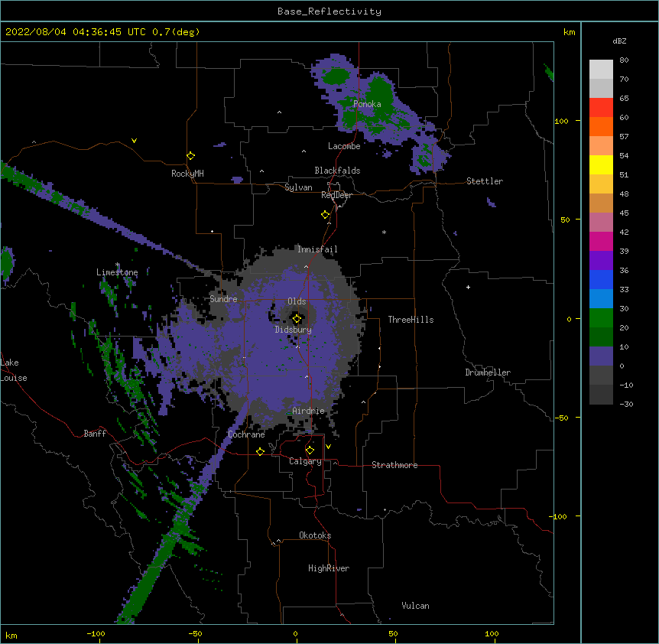Click the Stettler city label
659x644 pixels.
coord(485,181)
